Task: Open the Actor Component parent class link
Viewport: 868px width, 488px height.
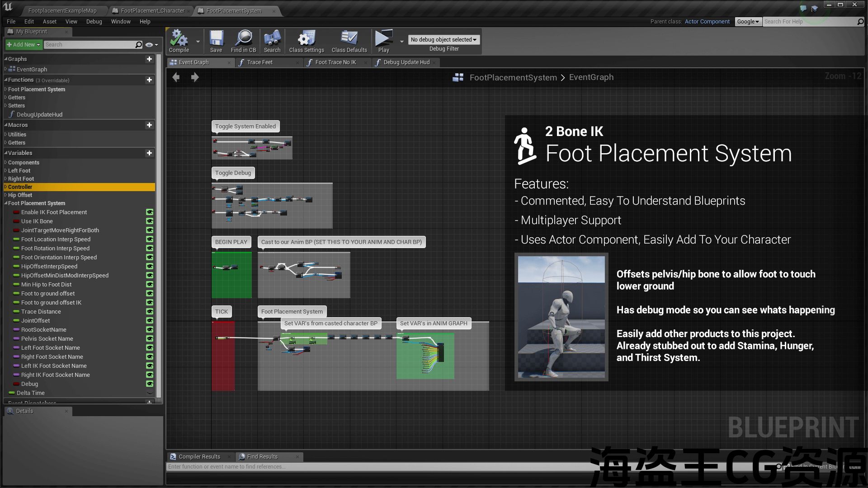Action: (x=707, y=22)
